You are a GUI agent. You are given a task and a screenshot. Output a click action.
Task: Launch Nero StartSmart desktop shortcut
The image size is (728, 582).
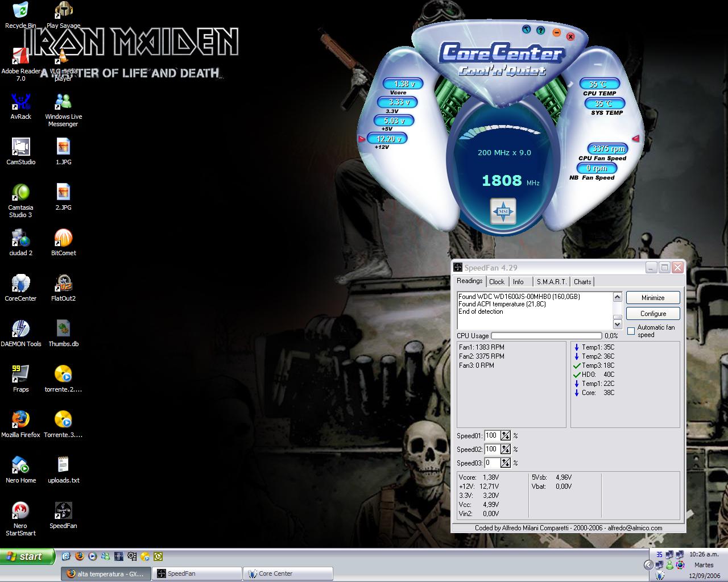click(20, 519)
